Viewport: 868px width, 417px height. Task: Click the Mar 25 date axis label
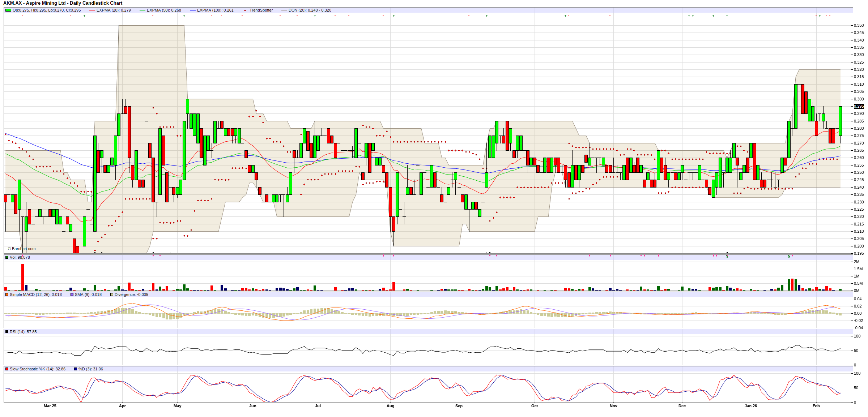point(50,406)
